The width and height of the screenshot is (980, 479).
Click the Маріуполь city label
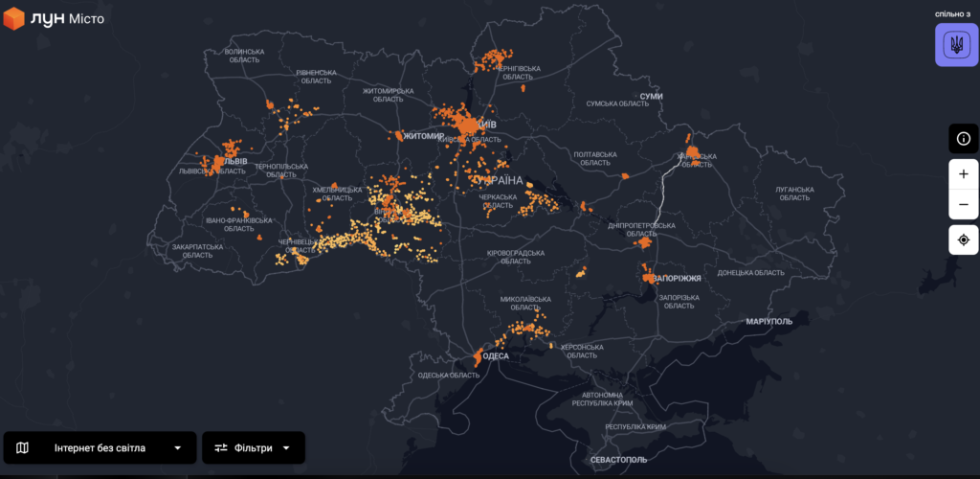pos(769,322)
